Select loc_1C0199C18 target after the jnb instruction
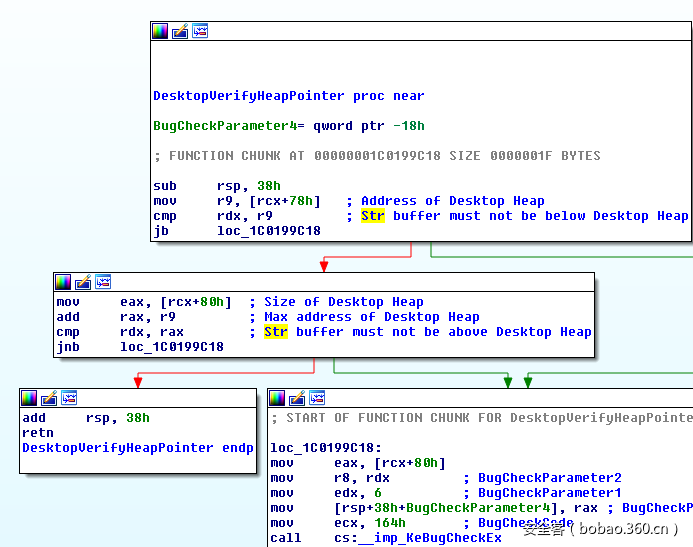The image size is (693, 547). 171,347
